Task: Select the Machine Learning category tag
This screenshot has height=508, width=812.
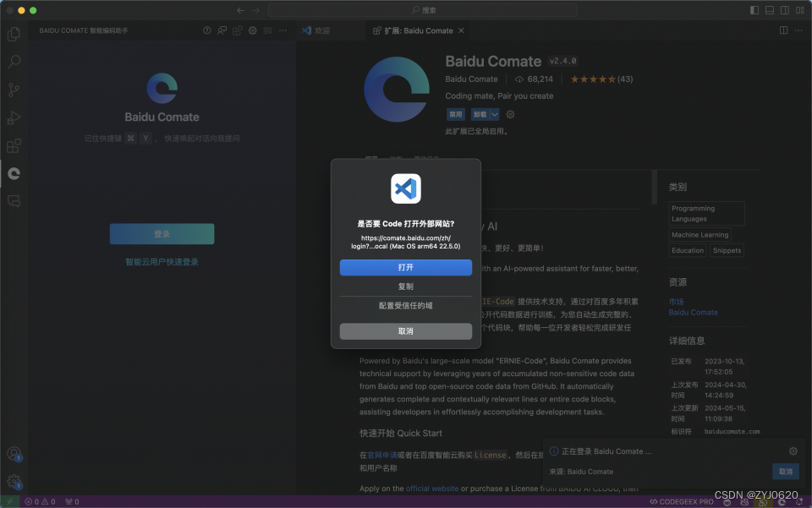Action: click(x=700, y=235)
